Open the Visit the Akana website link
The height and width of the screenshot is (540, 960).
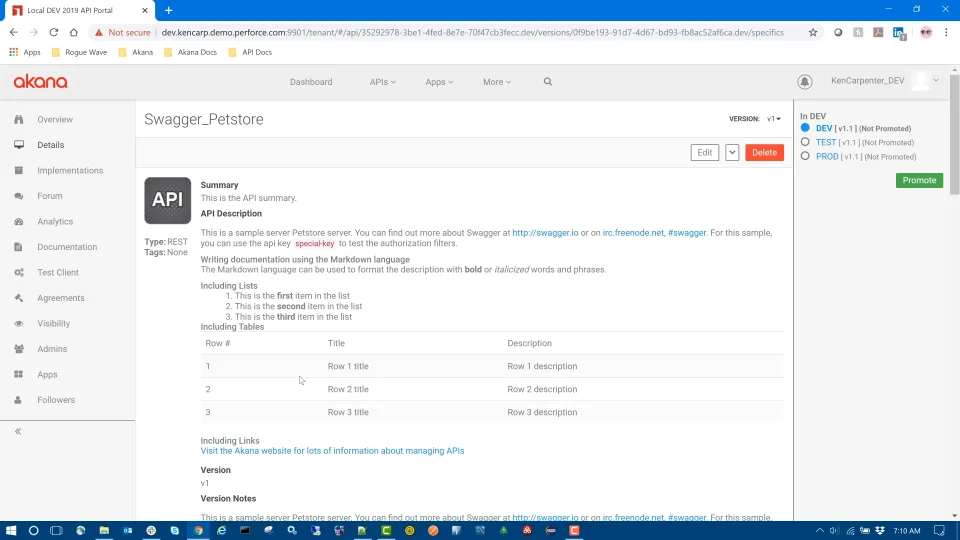pyautogui.click(x=332, y=451)
